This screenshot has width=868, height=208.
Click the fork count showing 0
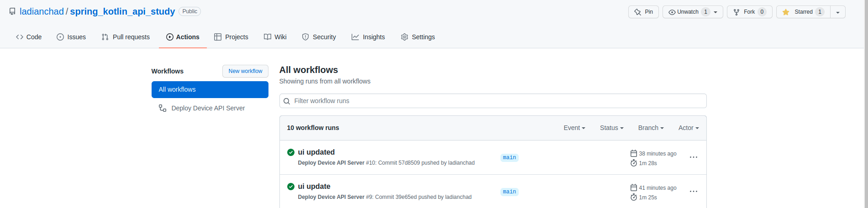click(x=762, y=12)
